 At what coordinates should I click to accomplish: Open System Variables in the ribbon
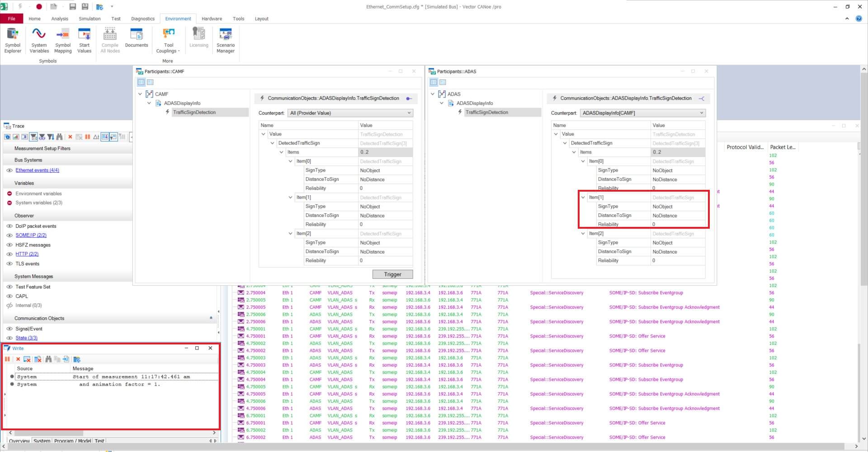tap(39, 40)
